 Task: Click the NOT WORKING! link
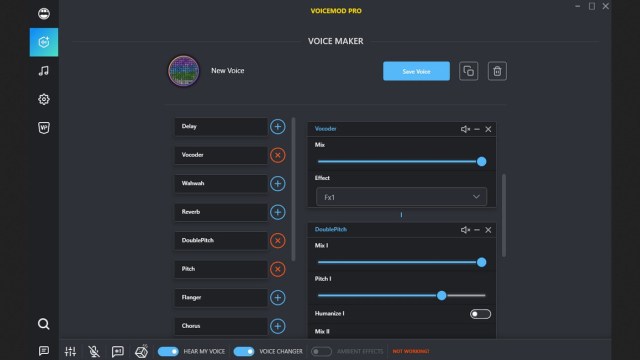411,351
